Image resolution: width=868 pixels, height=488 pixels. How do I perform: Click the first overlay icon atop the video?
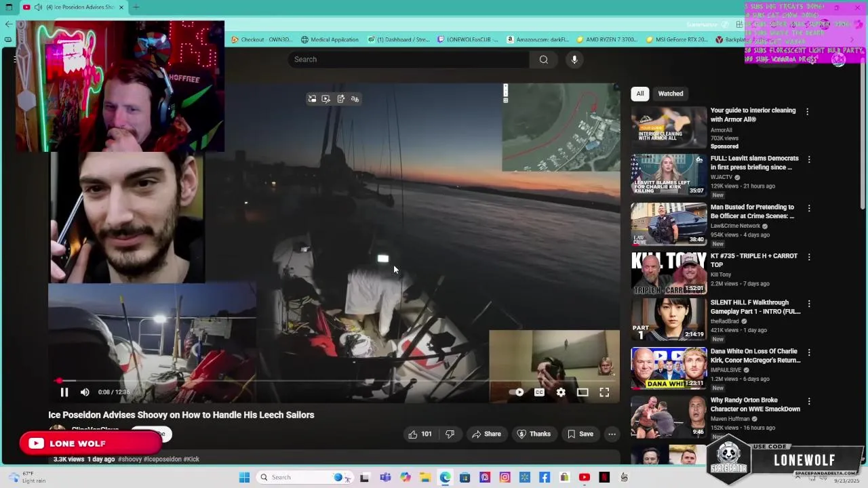312,99
